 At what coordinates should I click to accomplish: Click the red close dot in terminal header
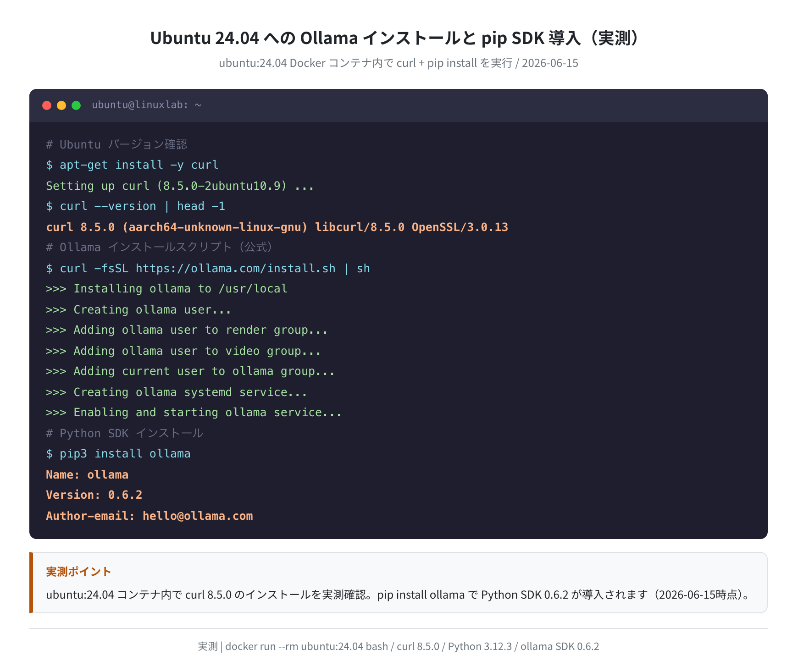(47, 105)
